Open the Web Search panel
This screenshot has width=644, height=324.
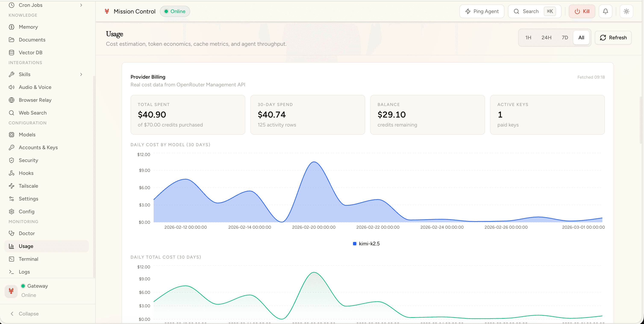tap(32, 112)
